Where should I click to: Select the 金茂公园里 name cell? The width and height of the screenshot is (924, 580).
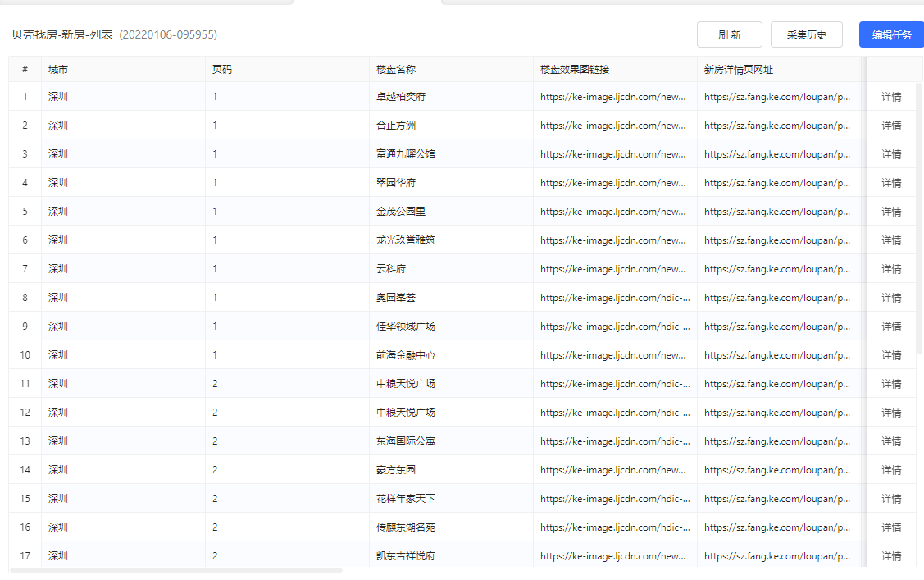pyautogui.click(x=451, y=212)
